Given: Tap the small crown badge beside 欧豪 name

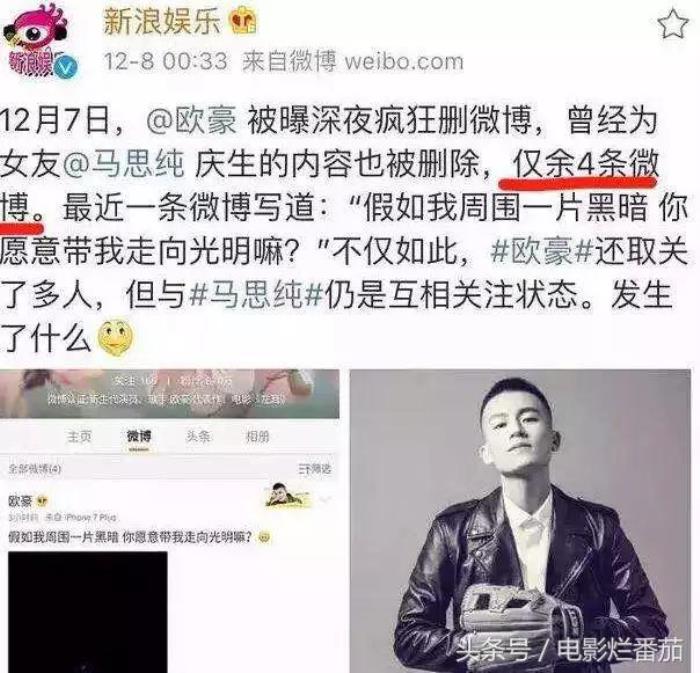Looking at the screenshot, I should pyautogui.click(x=41, y=502).
